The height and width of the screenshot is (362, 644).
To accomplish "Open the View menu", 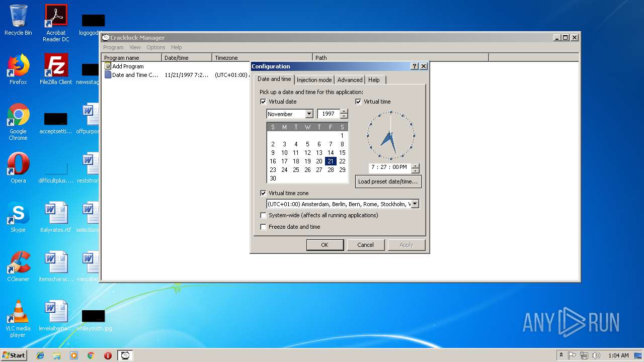I will tap(135, 47).
